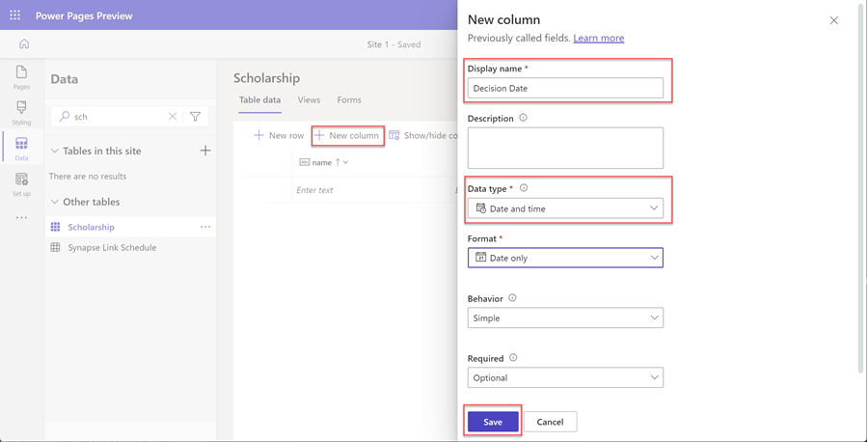This screenshot has width=868, height=442.
Task: Open the app launcher waffle icon
Action: point(14,15)
